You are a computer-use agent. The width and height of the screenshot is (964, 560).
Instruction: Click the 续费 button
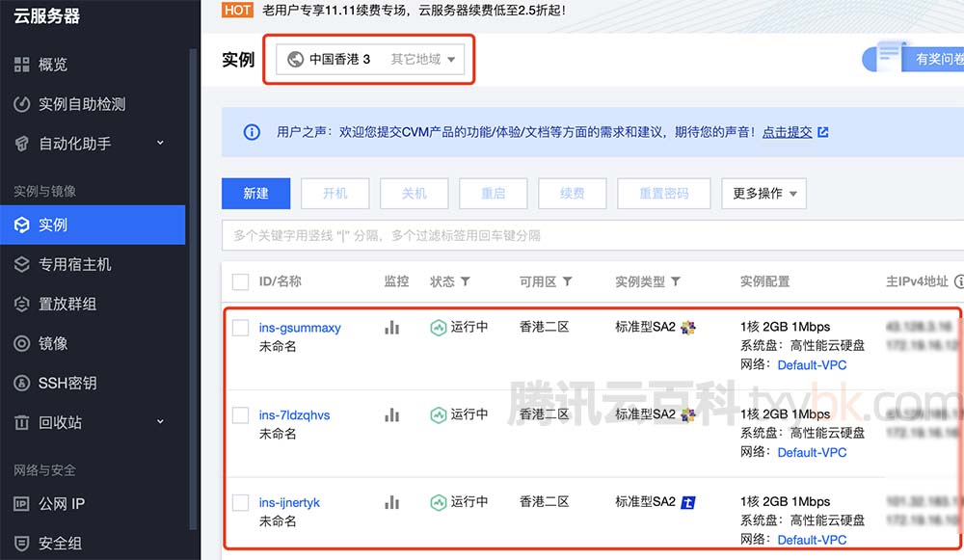click(x=573, y=194)
